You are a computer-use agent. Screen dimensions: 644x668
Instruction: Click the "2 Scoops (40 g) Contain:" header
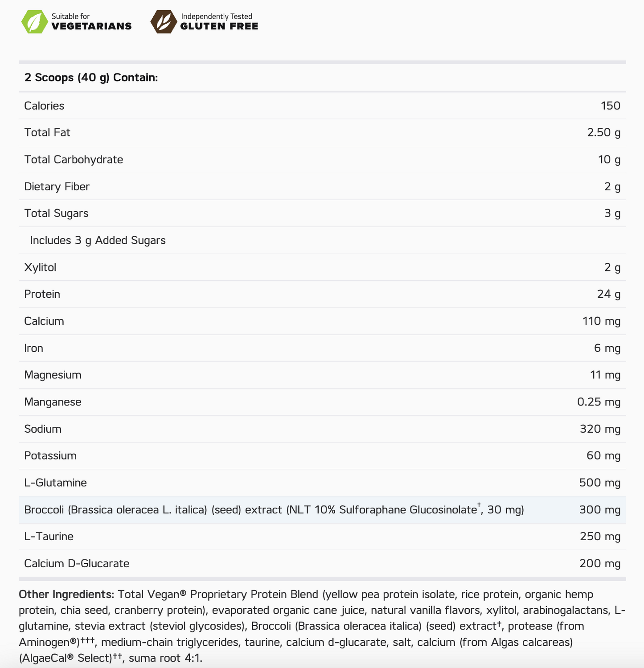91,78
